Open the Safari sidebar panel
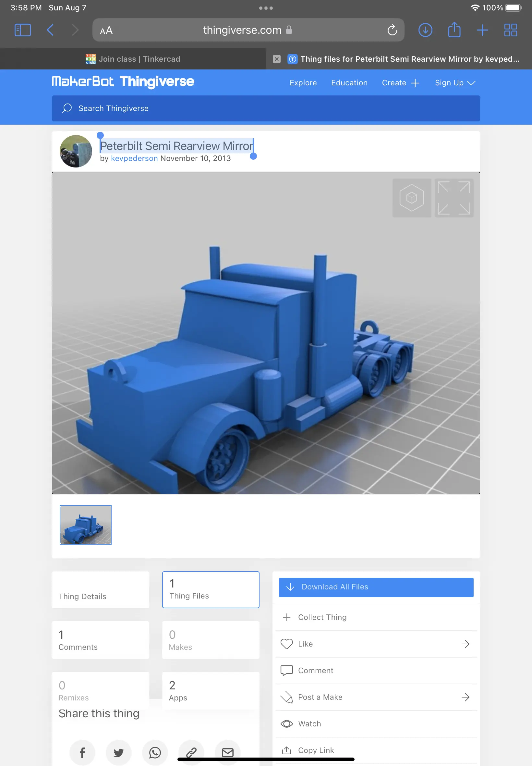The width and height of the screenshot is (532, 766). (x=23, y=30)
